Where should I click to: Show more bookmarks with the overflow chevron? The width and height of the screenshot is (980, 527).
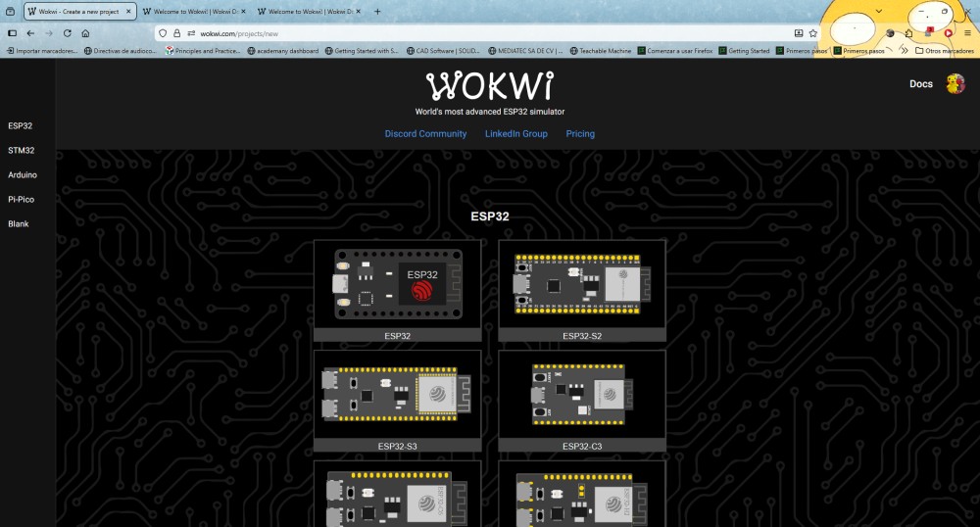click(904, 51)
